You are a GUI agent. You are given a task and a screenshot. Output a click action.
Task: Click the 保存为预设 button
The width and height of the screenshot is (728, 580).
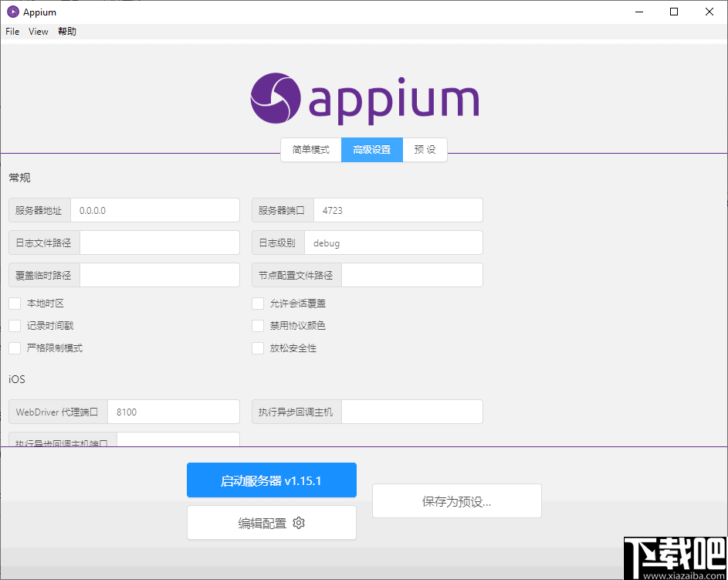coord(456,501)
